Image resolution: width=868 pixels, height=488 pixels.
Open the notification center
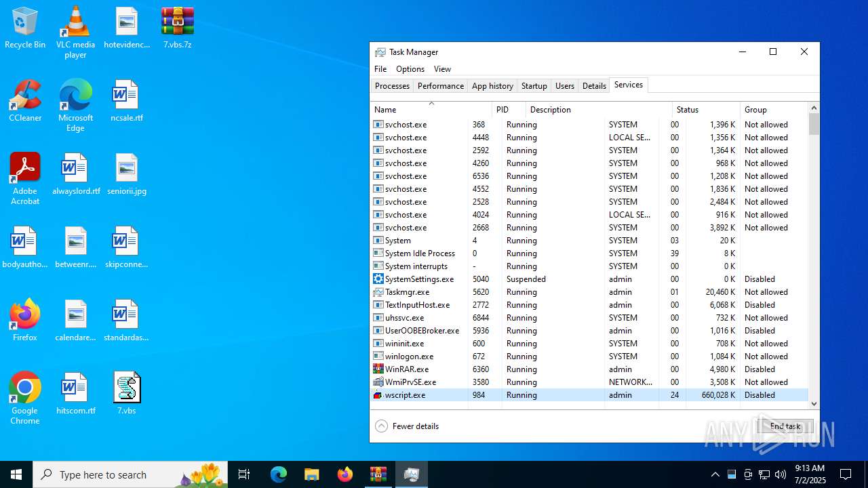tap(846, 474)
